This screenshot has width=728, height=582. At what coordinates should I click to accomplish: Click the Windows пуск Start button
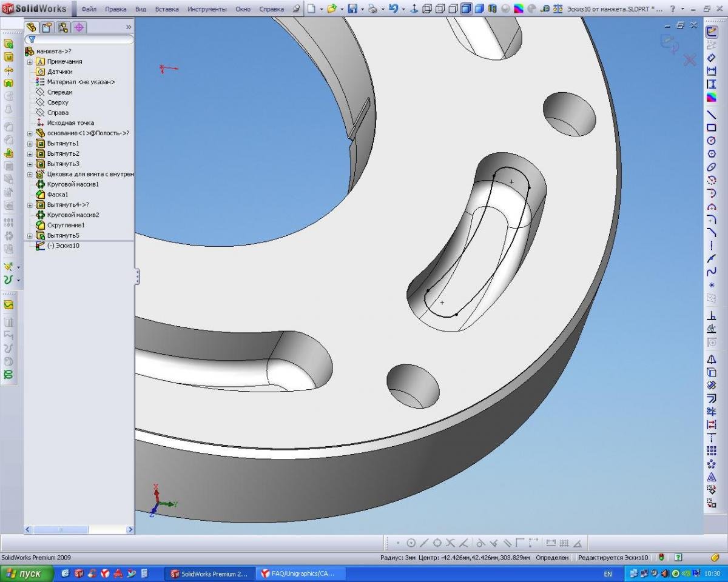coord(26,574)
